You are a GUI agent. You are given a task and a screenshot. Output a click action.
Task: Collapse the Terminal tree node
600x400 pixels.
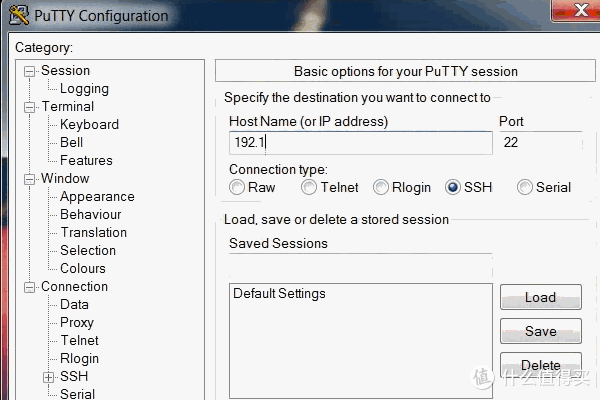[29, 107]
